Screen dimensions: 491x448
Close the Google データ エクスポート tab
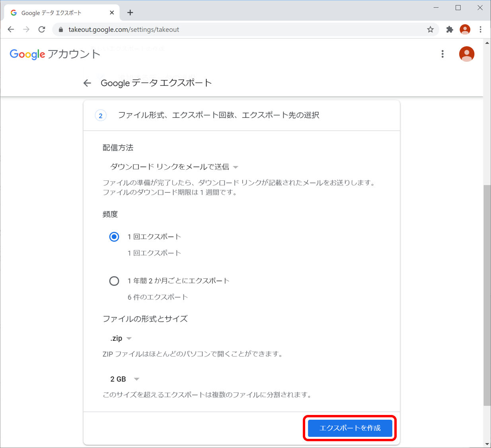112,13
